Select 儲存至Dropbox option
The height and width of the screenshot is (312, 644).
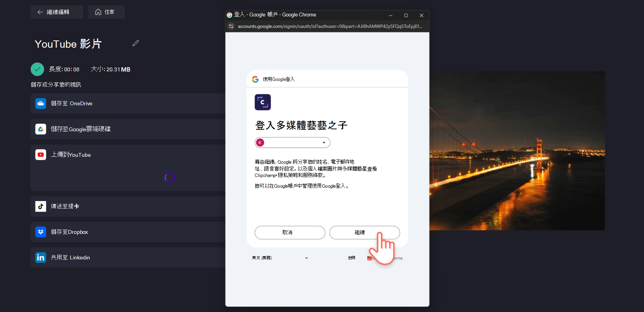[x=128, y=232]
